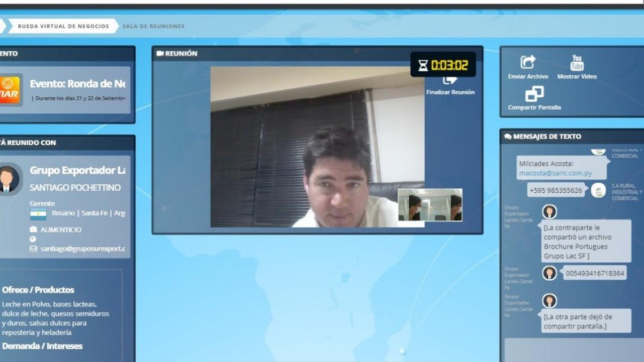Click the 0:03:02 countdown timer
This screenshot has height=362, width=644.
(x=443, y=64)
